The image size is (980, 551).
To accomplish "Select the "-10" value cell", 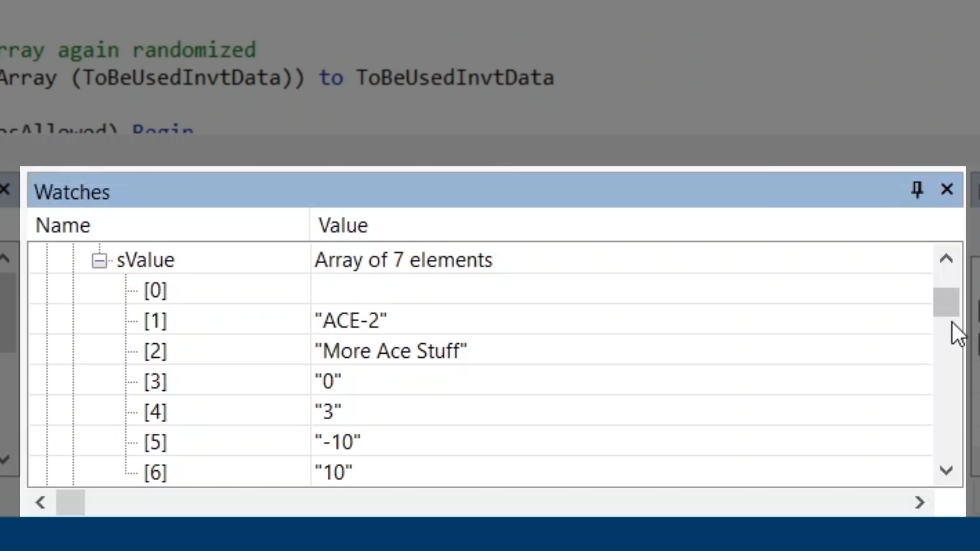I will click(x=338, y=442).
